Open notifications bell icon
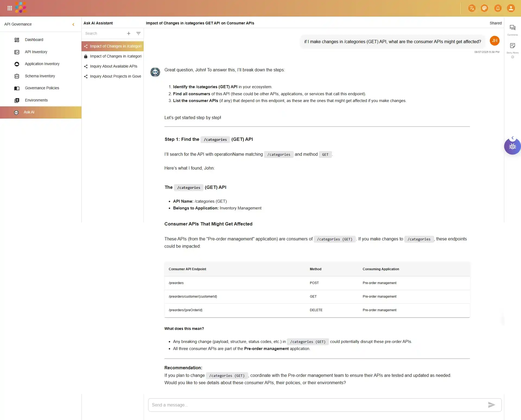 tap(498, 8)
